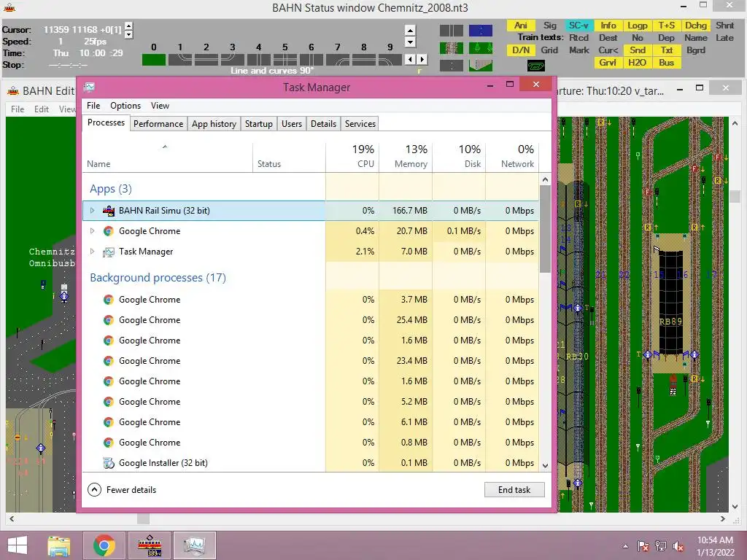Click the dark gray blocks tile icon
This screenshot has height=560, width=747.
point(451,31)
